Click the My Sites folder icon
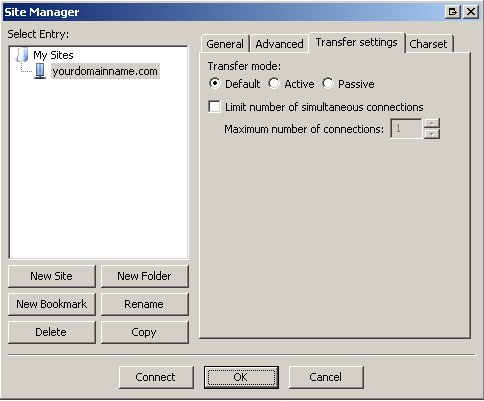Image resolution: width=484 pixels, height=401 pixels. (x=23, y=55)
